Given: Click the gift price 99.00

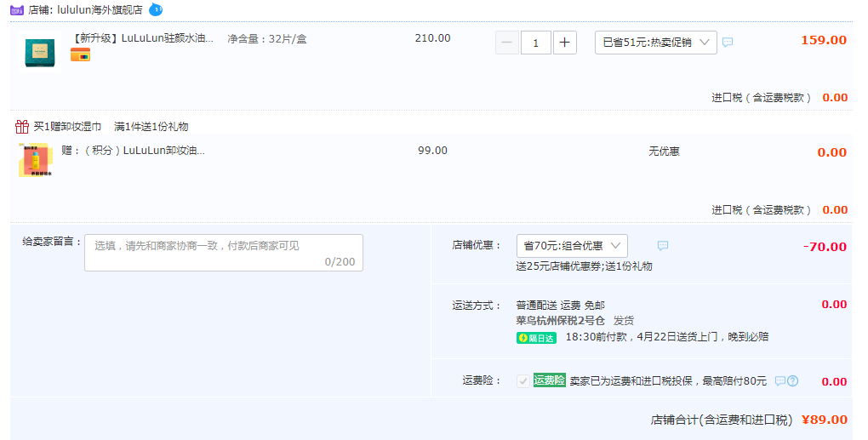Looking at the screenshot, I should pyautogui.click(x=432, y=151).
